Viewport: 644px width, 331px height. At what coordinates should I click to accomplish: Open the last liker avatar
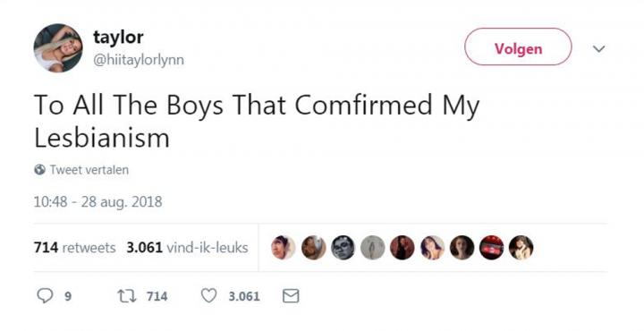click(x=521, y=248)
